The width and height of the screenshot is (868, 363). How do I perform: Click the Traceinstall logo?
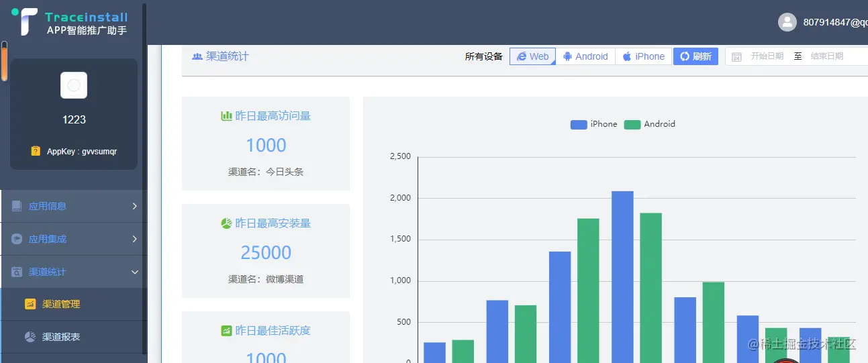[x=70, y=21]
